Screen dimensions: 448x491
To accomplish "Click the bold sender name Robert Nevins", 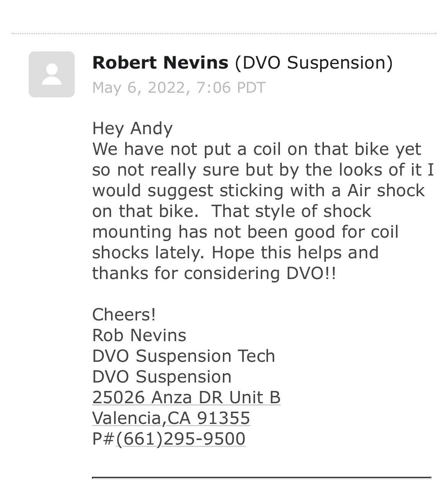I will pos(160,62).
